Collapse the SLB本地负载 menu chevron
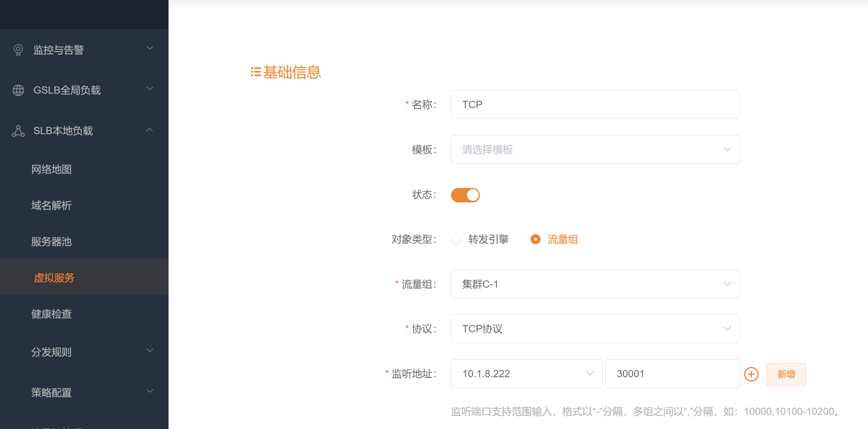Screen dimensions: 868x429 tap(150, 130)
